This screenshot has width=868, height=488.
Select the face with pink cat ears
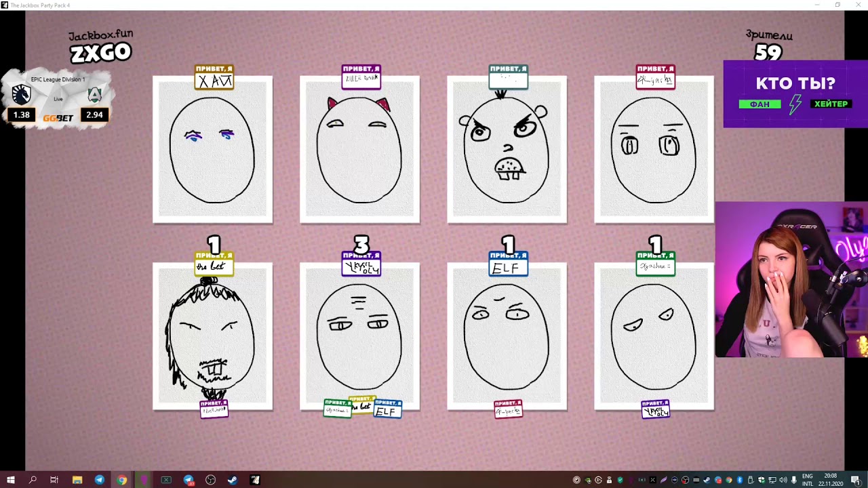point(359,149)
